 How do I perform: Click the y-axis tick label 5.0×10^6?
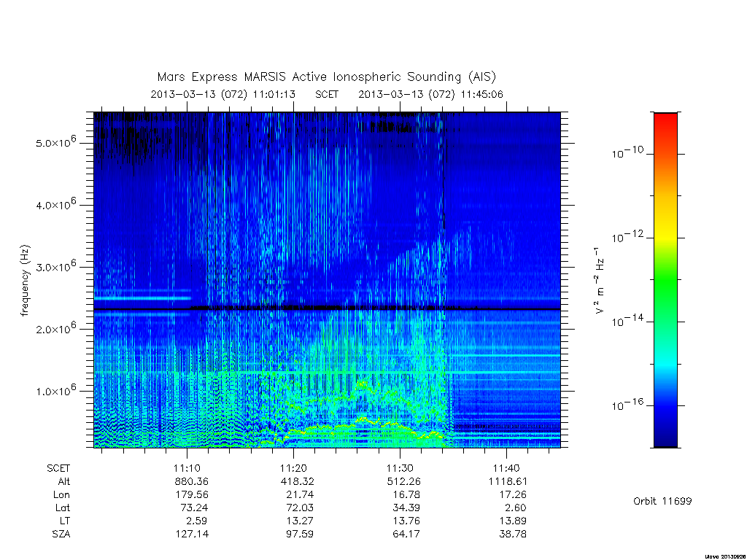55,142
